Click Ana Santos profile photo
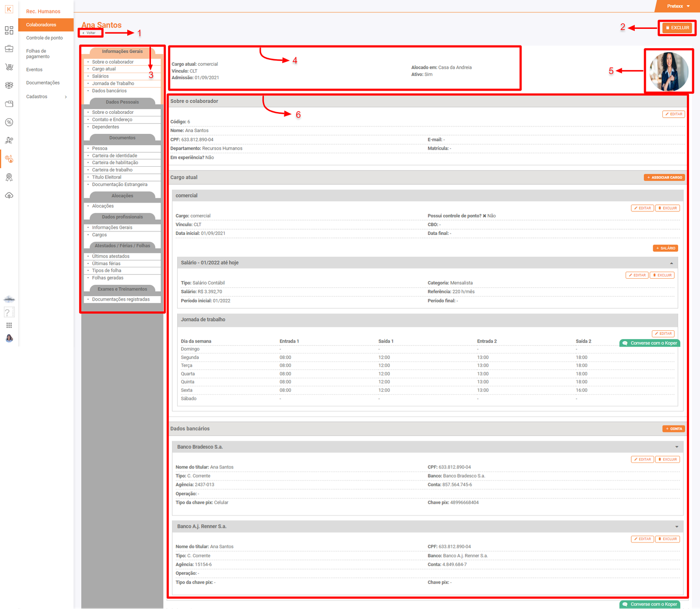The height and width of the screenshot is (609, 700). (x=668, y=71)
